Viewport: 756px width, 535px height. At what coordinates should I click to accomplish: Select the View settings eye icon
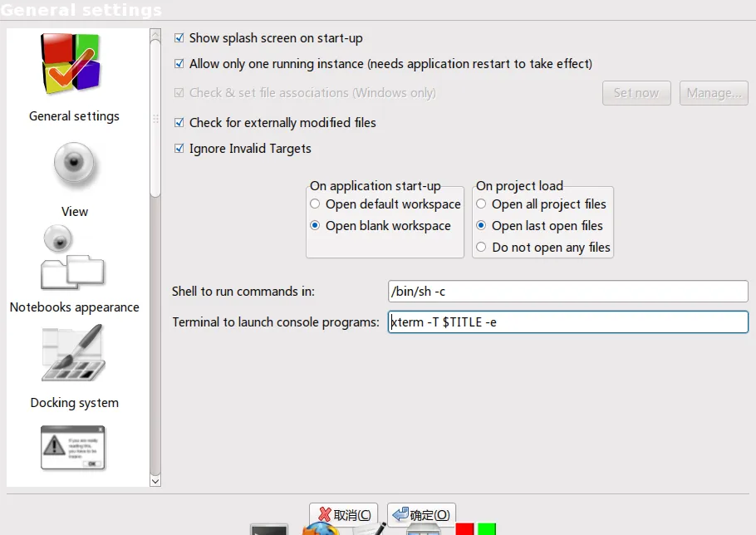point(74,164)
